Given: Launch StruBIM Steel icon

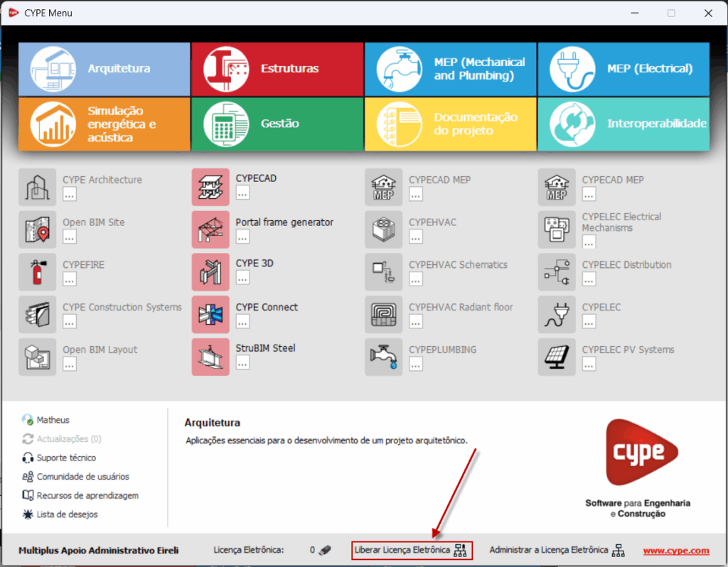Looking at the screenshot, I should (x=210, y=357).
